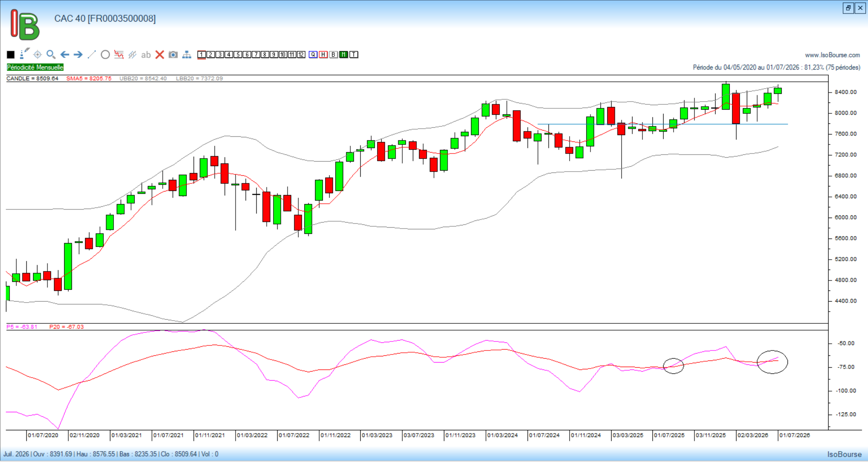The image size is (868, 462).
Task: Click the 4400.00 price scale label
Action: [x=845, y=301]
